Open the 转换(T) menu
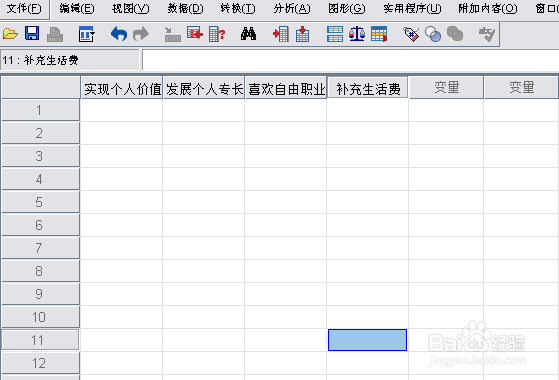The image size is (559, 380). (237, 8)
